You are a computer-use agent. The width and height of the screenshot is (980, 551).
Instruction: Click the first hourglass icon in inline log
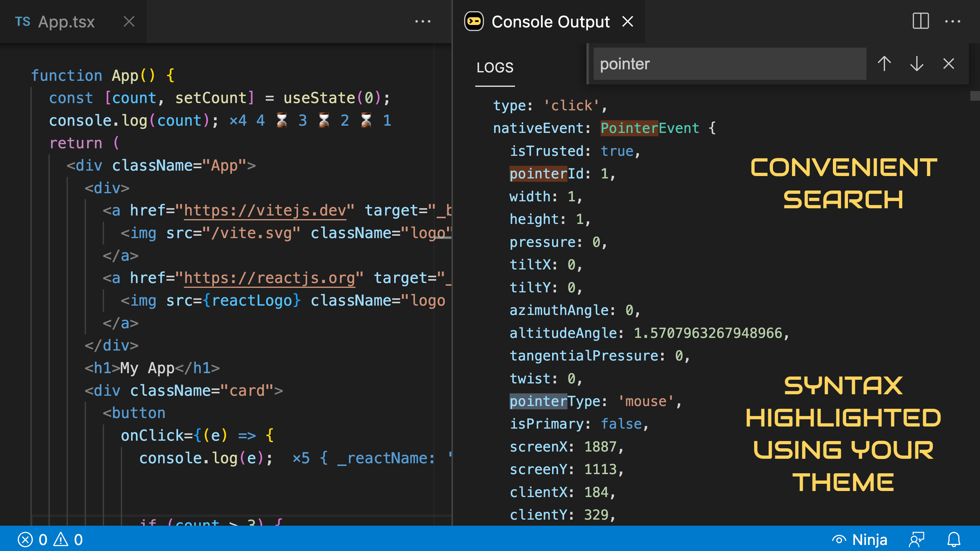pyautogui.click(x=281, y=120)
